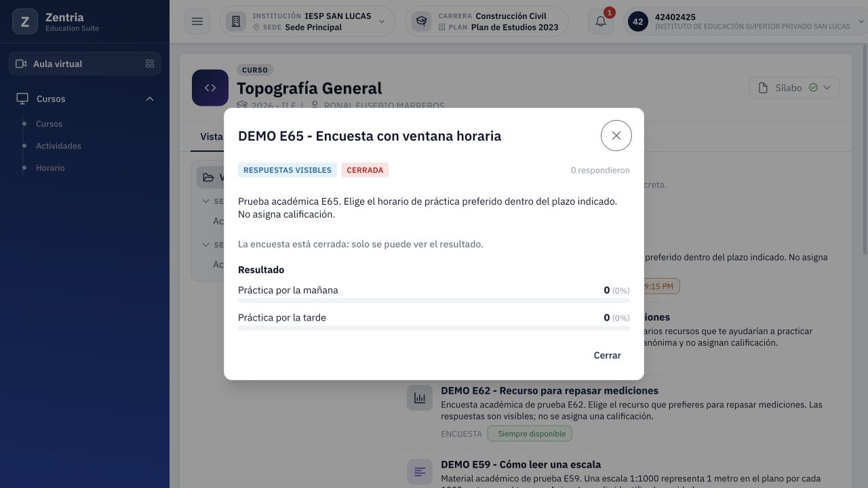Open the institution IESP SAN LUCAS selector
868x488 pixels.
(308, 22)
